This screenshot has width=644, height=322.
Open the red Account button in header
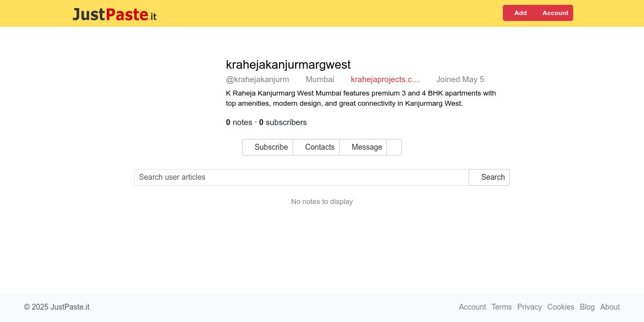tap(554, 13)
